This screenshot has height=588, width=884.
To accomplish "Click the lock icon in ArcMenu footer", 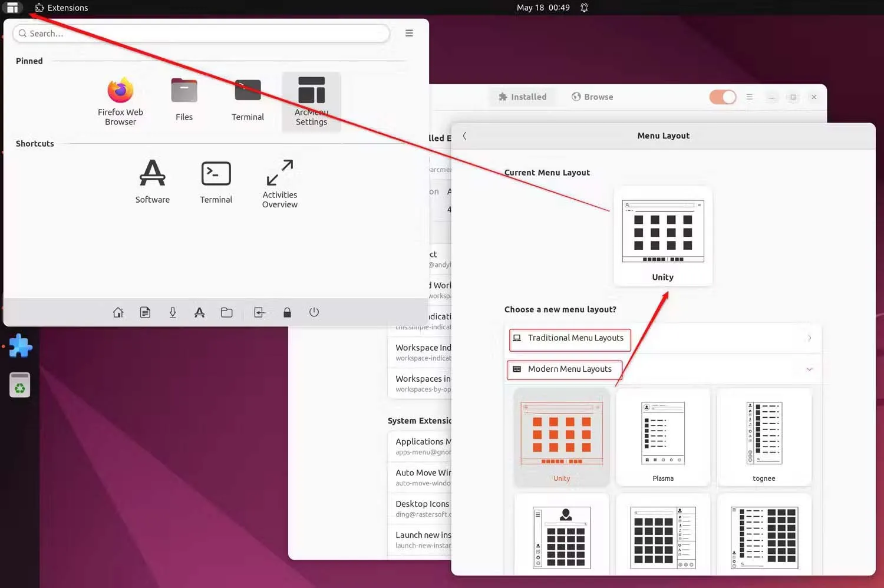I will tap(287, 312).
